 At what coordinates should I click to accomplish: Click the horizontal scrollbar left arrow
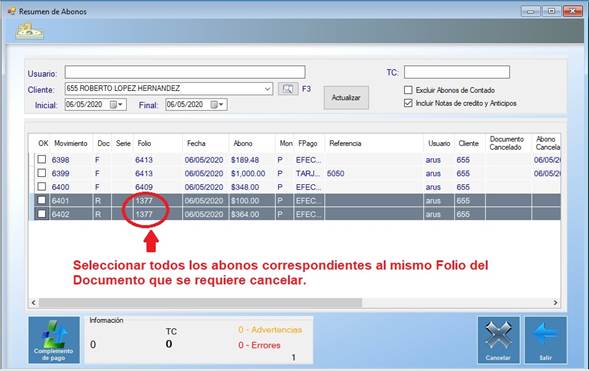click(x=34, y=303)
